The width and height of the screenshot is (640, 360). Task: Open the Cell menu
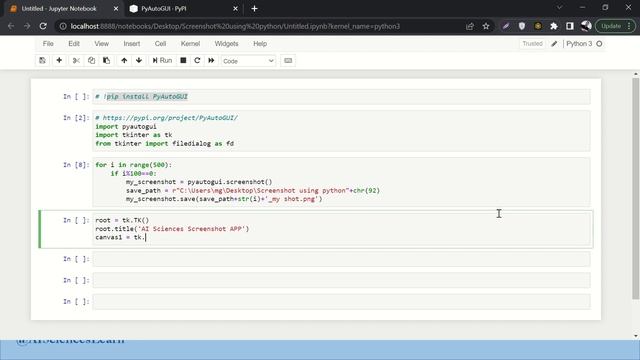pyautogui.click(x=160, y=44)
